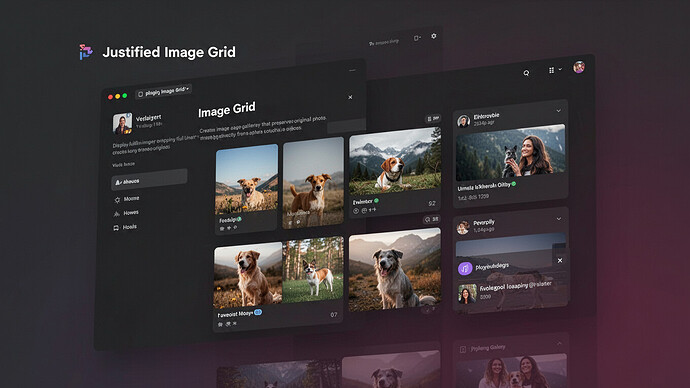The height and width of the screenshot is (388, 690).
Task: Click the Einkrovbie author avatar
Action: [463, 121]
